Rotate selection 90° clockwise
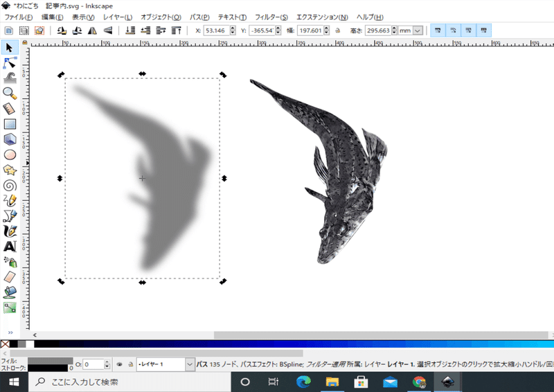 pos(77,30)
